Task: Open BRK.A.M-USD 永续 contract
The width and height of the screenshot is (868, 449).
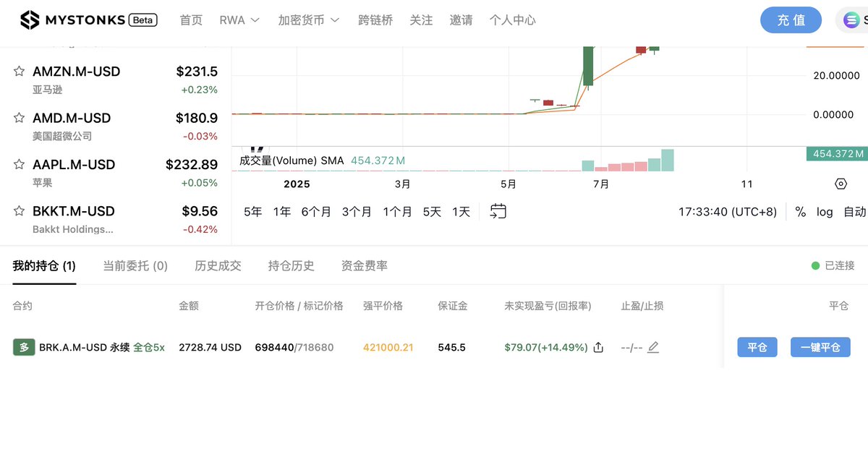Action: (85, 348)
